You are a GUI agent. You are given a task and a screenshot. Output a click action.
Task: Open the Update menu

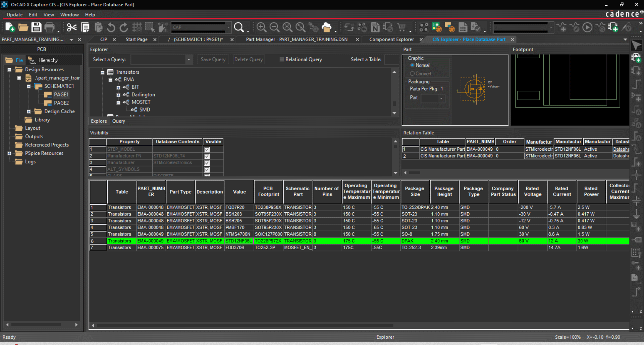14,14
